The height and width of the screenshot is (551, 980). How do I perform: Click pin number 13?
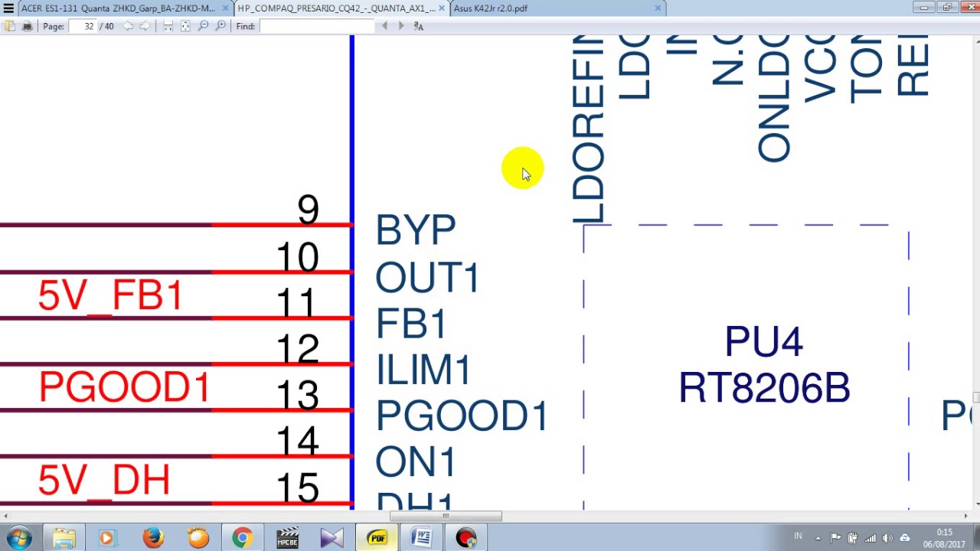pos(297,396)
